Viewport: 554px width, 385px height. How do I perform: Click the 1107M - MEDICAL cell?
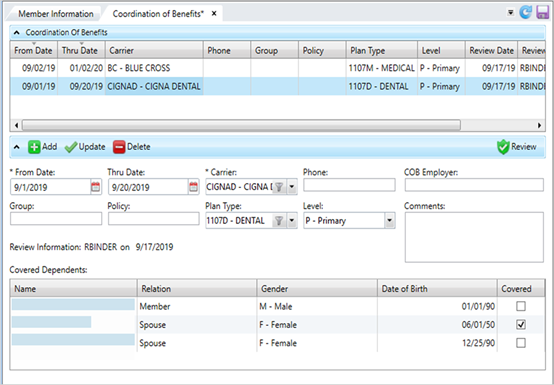point(382,68)
